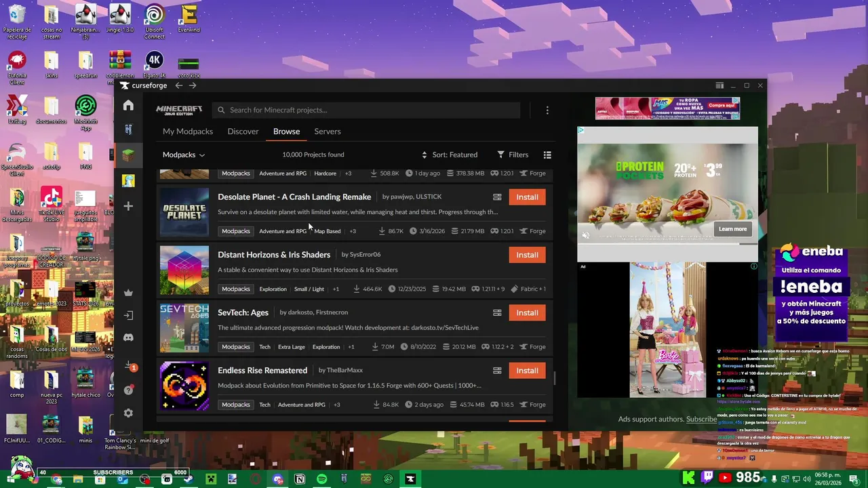Expand +1 more tags on Distant Horizons
The height and width of the screenshot is (488, 868).
(336, 289)
